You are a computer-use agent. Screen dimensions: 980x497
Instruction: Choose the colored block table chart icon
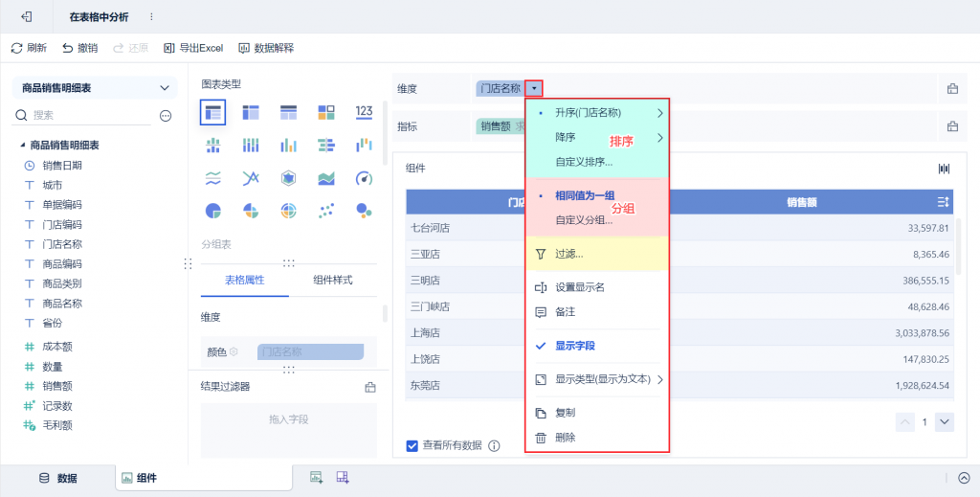pyautogui.click(x=326, y=113)
